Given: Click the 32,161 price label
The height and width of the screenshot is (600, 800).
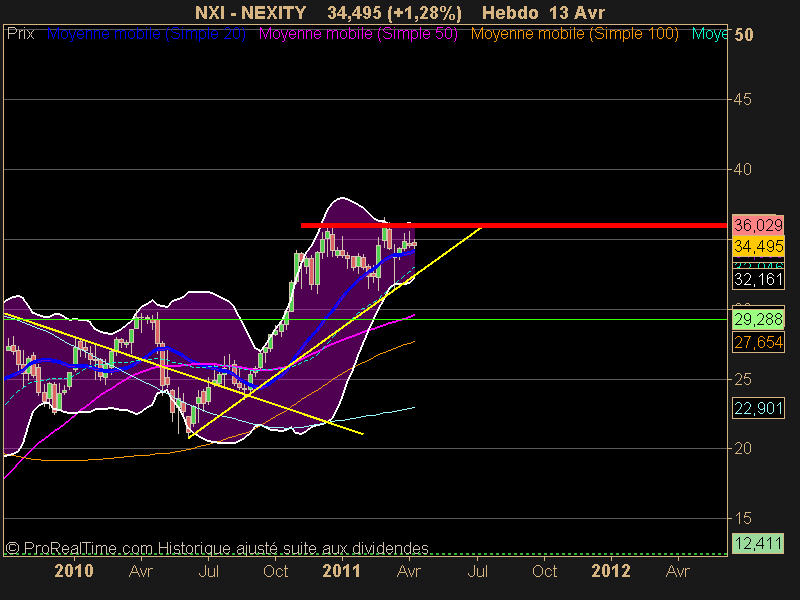Looking at the screenshot, I should coord(758,280).
